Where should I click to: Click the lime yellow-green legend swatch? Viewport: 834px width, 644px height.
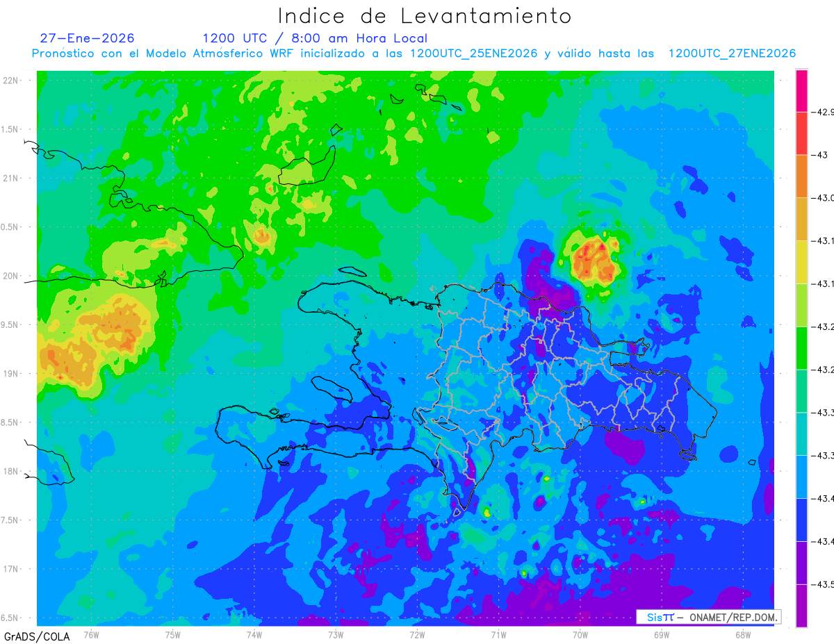(801, 305)
